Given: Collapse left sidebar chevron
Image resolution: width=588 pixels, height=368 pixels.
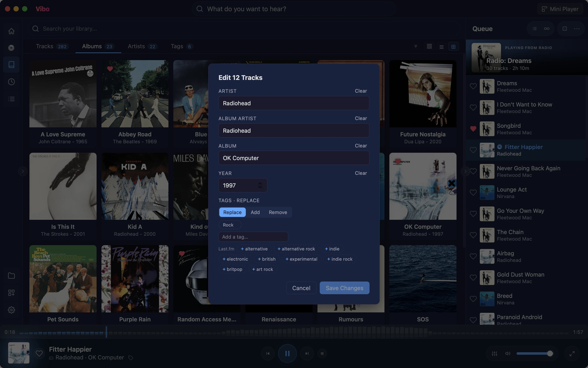Looking at the screenshot, I should point(23,171).
